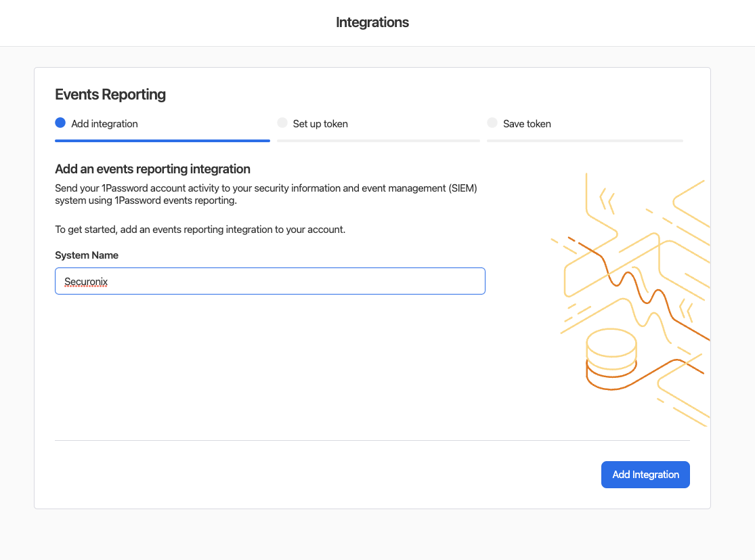Image resolution: width=755 pixels, height=560 pixels.
Task: Click the blue progress bar under Add integration
Action: coord(163,140)
